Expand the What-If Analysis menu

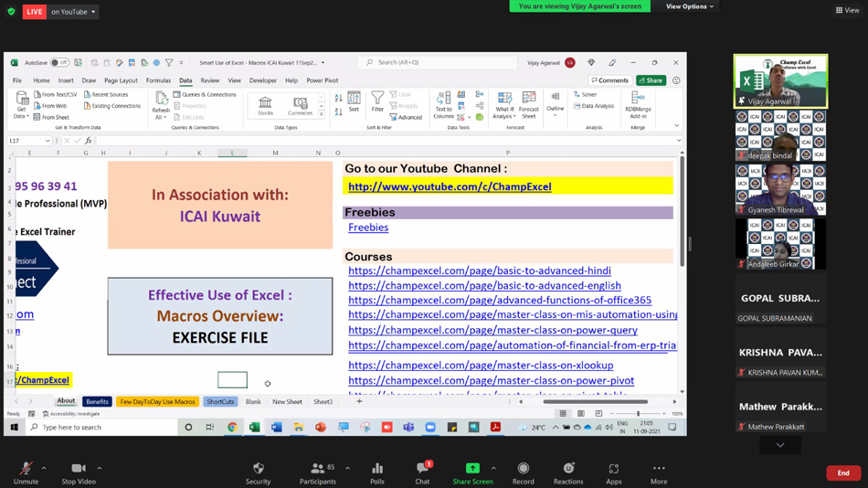[504, 105]
